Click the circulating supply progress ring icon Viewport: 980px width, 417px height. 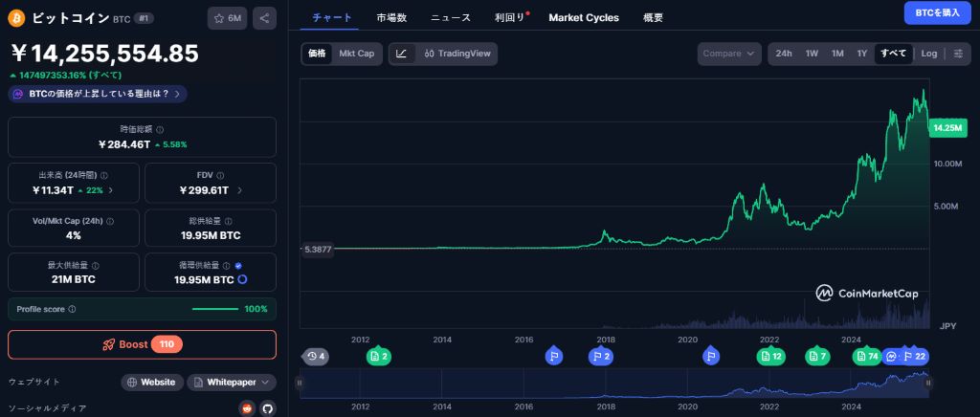pos(242,279)
